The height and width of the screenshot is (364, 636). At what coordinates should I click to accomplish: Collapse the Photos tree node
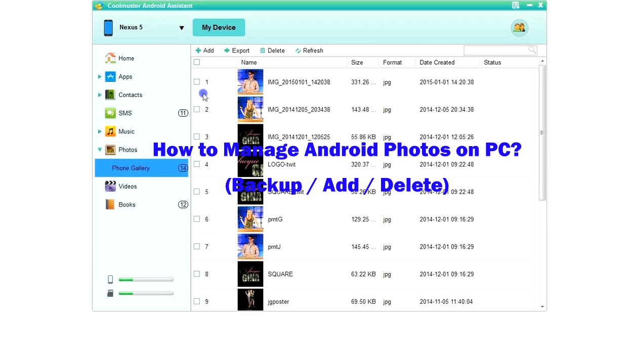tap(100, 150)
